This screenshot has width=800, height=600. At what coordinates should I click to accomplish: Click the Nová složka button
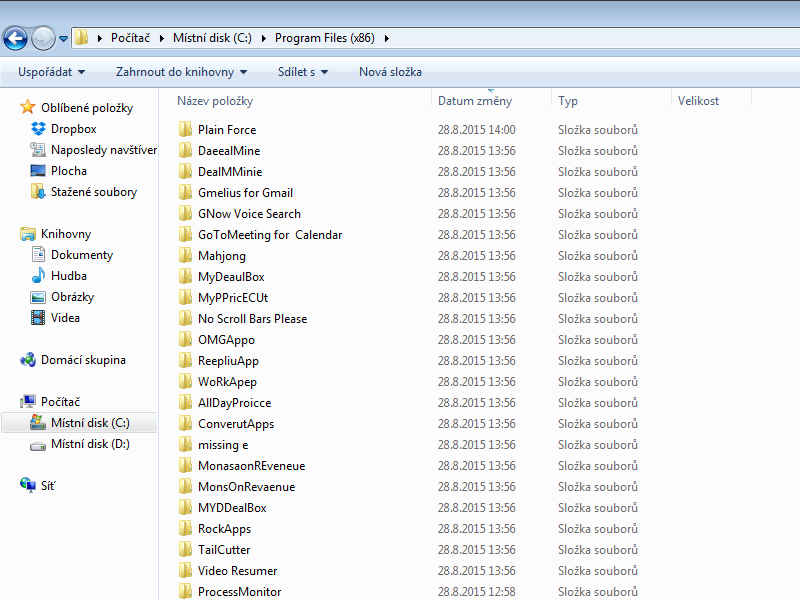pos(390,72)
